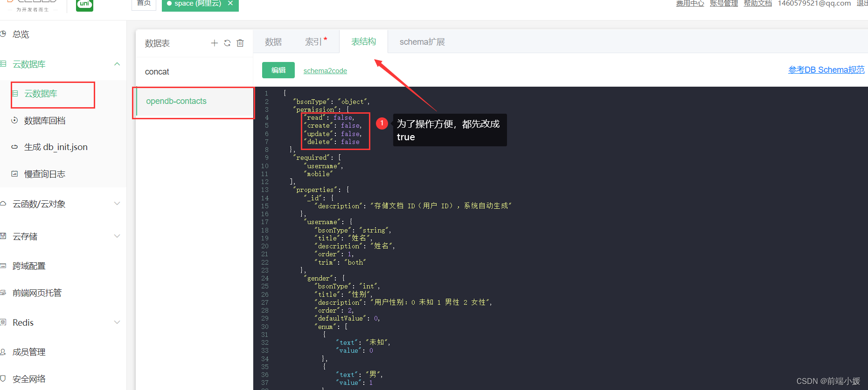Go to the 首页 tab

tap(144, 4)
